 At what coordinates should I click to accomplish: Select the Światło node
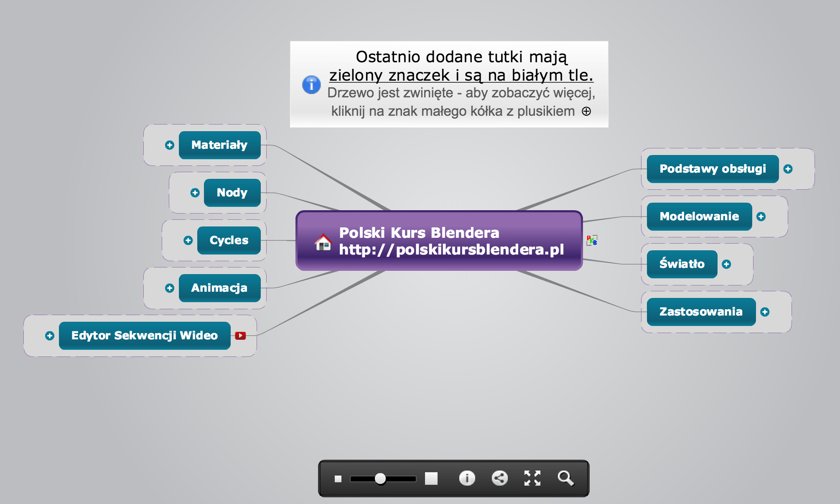tap(682, 264)
